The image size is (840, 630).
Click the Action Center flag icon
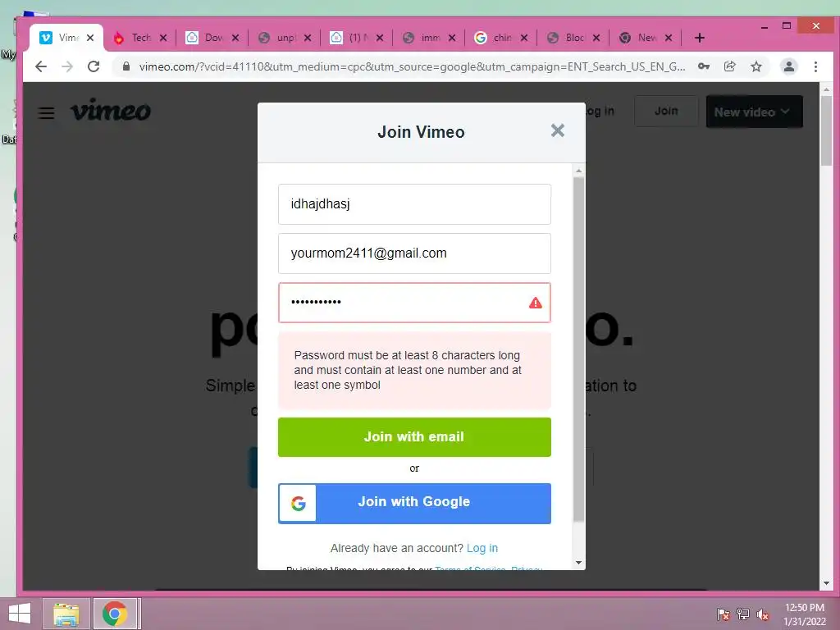(x=724, y=614)
